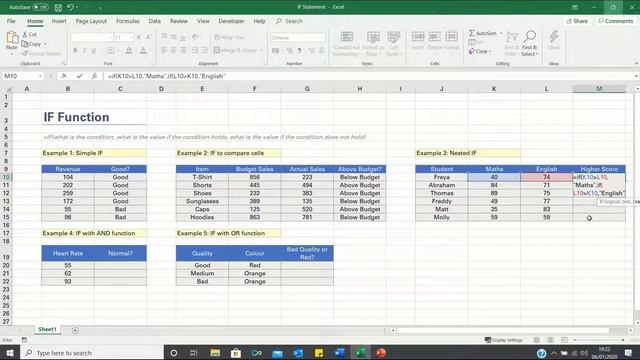The image size is (640, 360).
Task: Click the Cancel X in formula bar
Action: coord(64,76)
